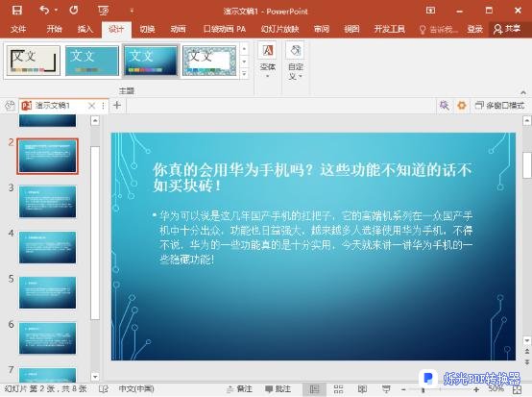Open spell check icon in status bar
The image size is (532, 397).
(x=104, y=389)
